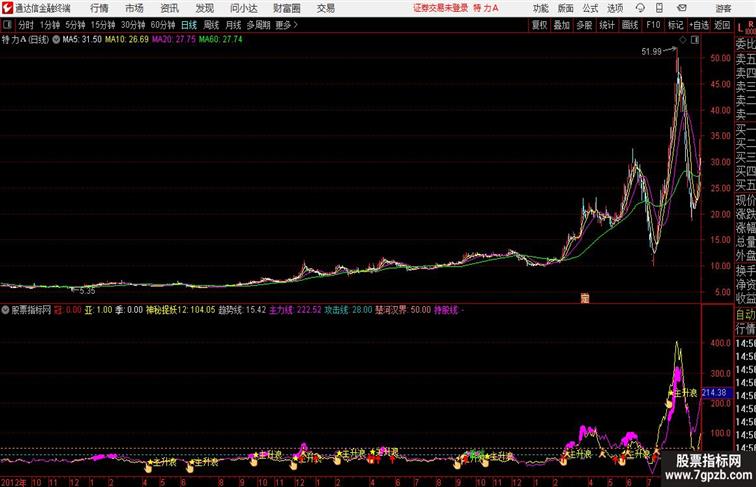Click the 标记 mark button
The height and width of the screenshot is (487, 756).
coord(675,25)
